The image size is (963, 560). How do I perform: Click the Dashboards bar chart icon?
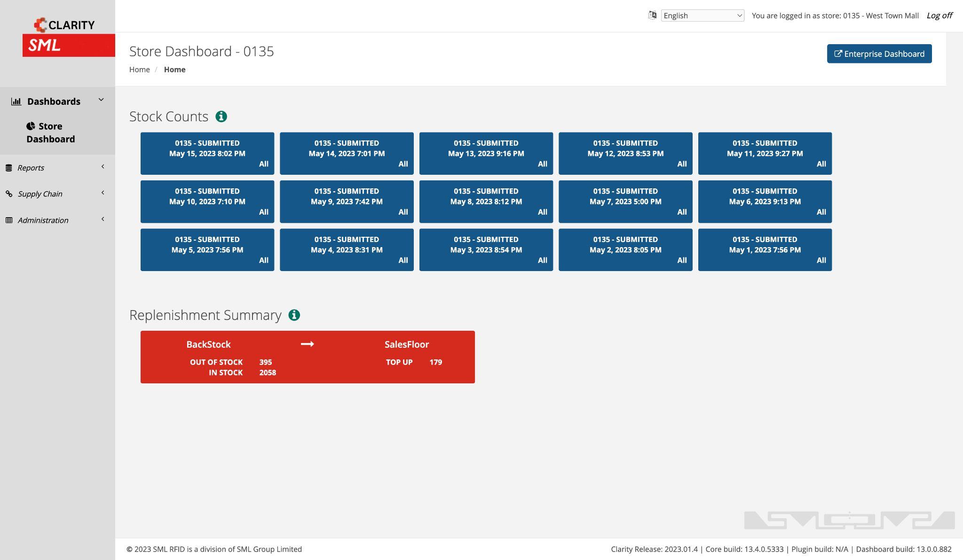16,101
